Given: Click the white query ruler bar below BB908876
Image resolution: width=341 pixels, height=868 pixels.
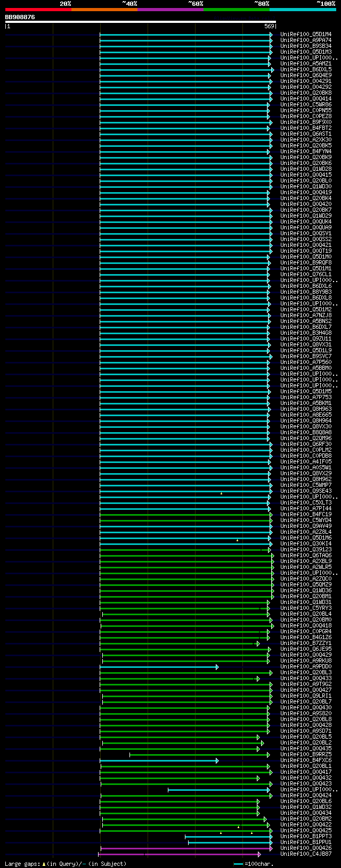Looking at the screenshot, I should coord(141,22).
